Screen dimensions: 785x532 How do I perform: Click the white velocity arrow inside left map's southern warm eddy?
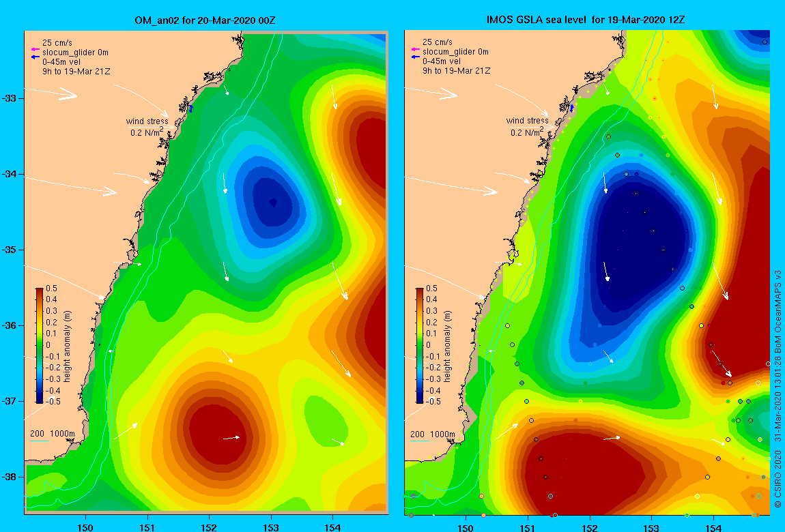coord(231,438)
